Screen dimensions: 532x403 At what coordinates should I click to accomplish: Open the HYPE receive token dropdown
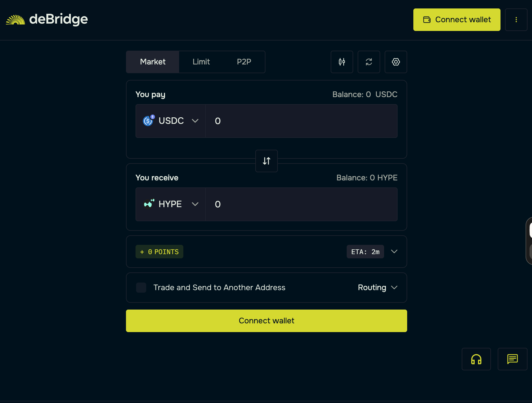coord(170,204)
